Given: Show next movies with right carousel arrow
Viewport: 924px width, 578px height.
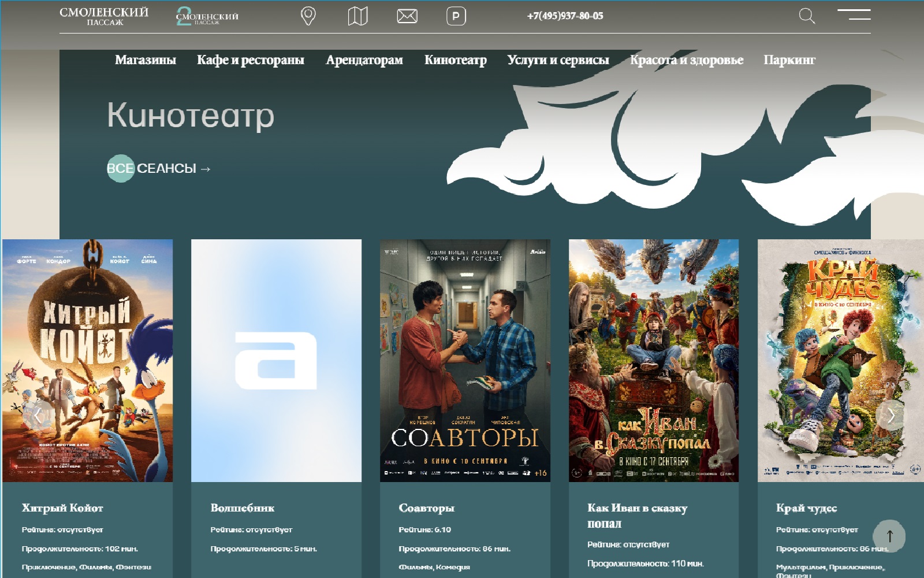Looking at the screenshot, I should coord(891,415).
